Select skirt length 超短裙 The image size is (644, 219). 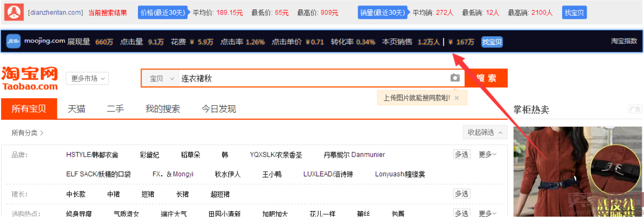click(x=220, y=194)
